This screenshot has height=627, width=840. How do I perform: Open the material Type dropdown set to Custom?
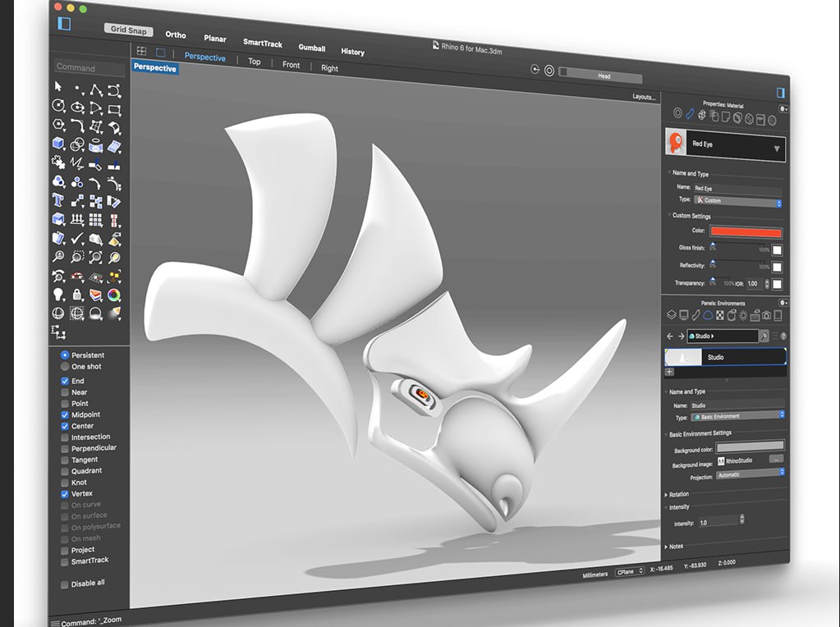pyautogui.click(x=738, y=201)
